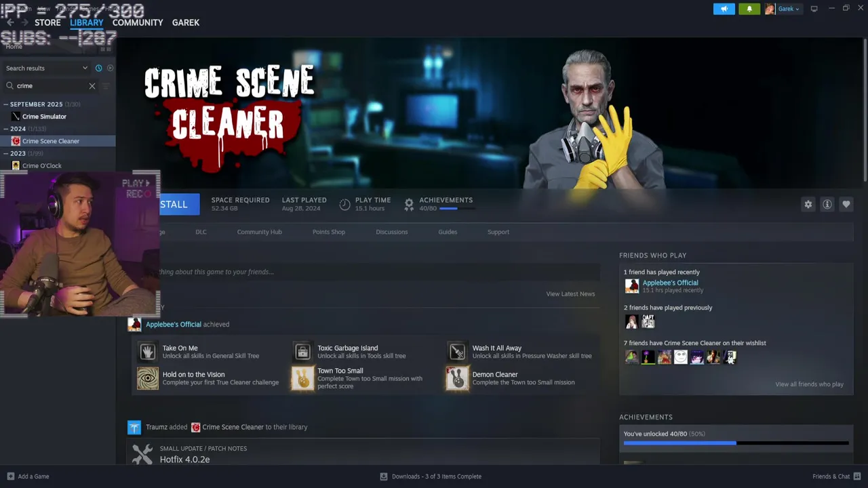Open Applebee's Official avatar in friends panel
868x488 pixels.
click(632, 286)
